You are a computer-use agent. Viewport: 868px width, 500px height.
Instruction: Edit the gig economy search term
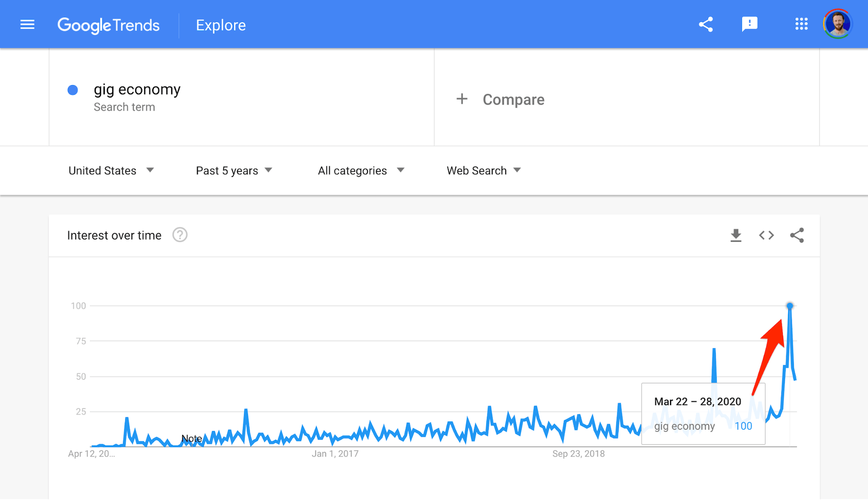(x=137, y=89)
